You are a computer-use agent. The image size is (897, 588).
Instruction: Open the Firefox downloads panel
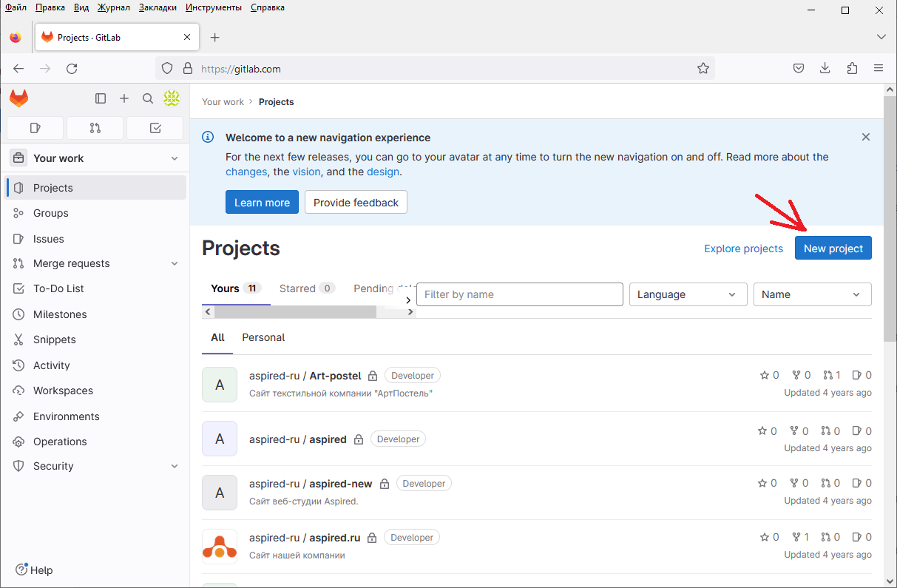tap(825, 69)
